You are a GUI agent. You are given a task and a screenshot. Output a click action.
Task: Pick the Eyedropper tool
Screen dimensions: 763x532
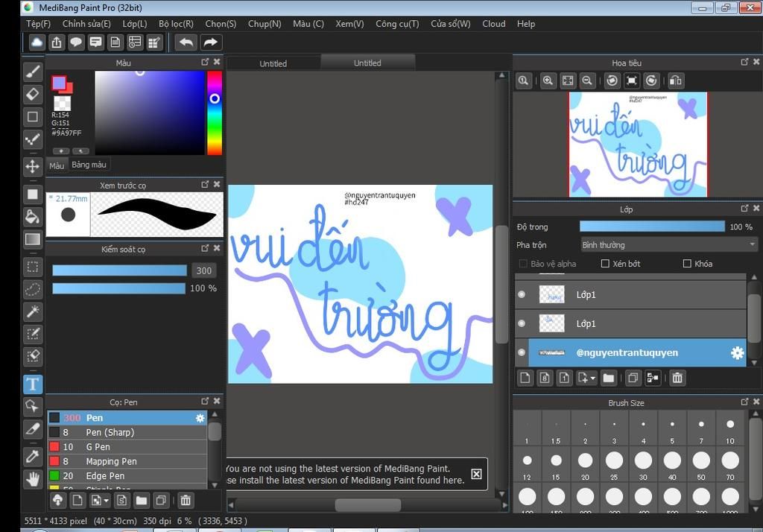[33, 457]
